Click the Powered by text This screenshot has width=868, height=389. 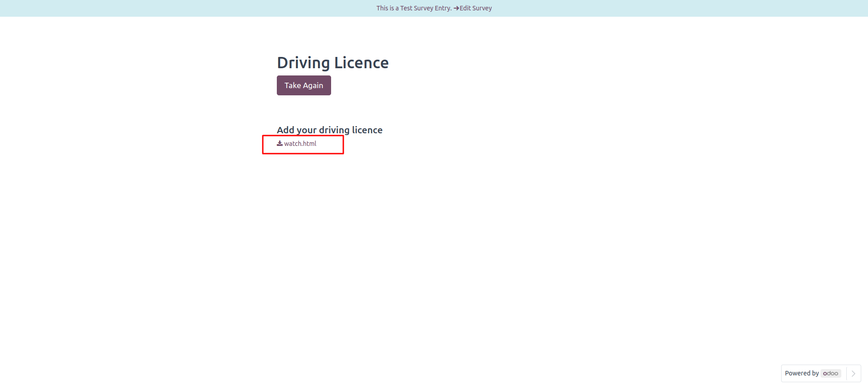[802, 373]
